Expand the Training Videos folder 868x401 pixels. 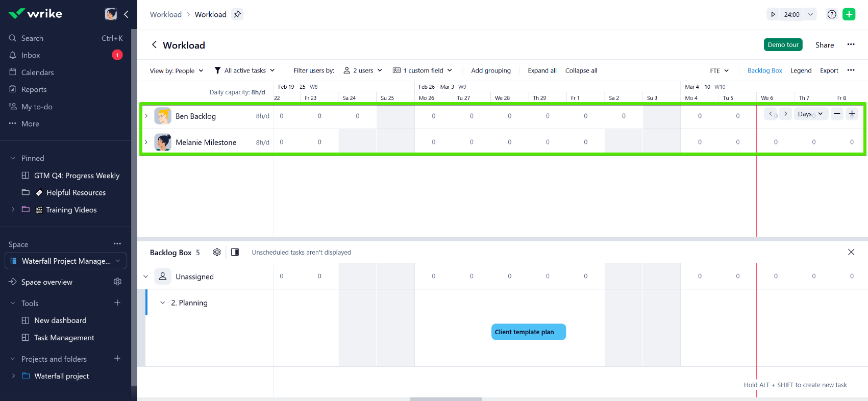13,210
